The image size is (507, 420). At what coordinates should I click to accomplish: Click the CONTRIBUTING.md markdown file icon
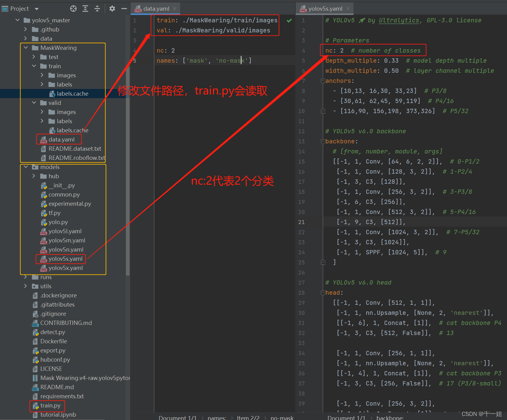35,323
